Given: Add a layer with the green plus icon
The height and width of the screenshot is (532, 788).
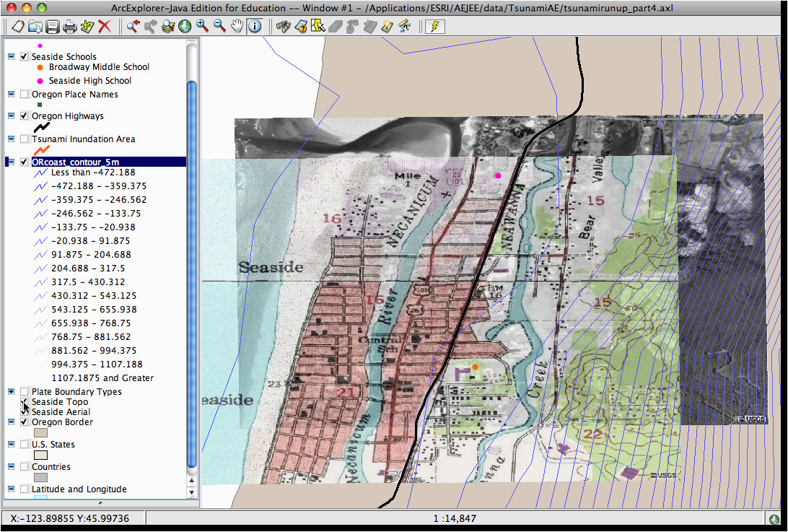Looking at the screenshot, I should pos(87,26).
